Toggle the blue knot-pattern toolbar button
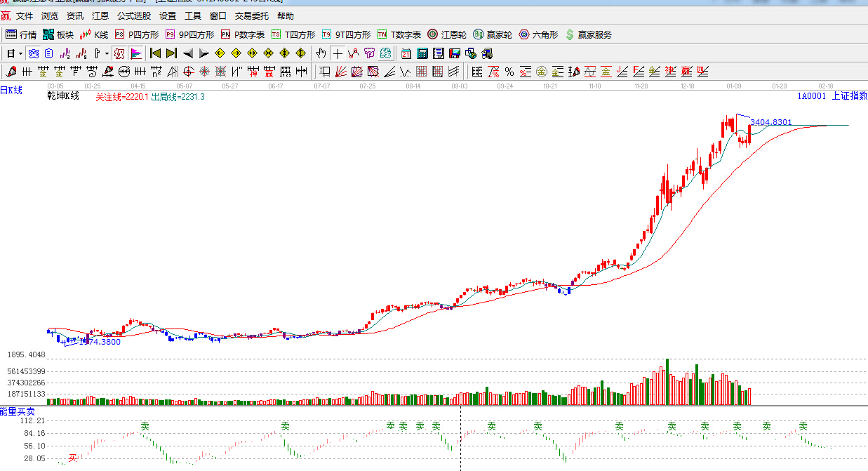This screenshot has width=868, height=471. pos(34,53)
